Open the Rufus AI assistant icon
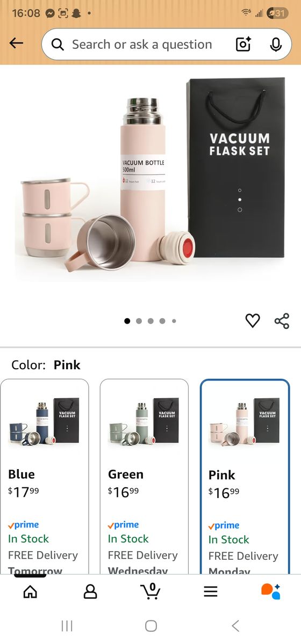 click(271, 591)
